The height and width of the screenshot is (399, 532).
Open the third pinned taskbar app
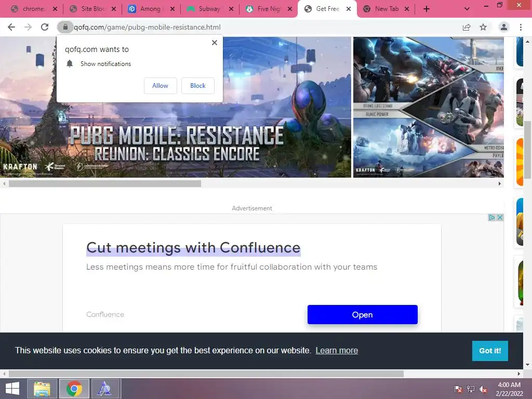point(105,389)
